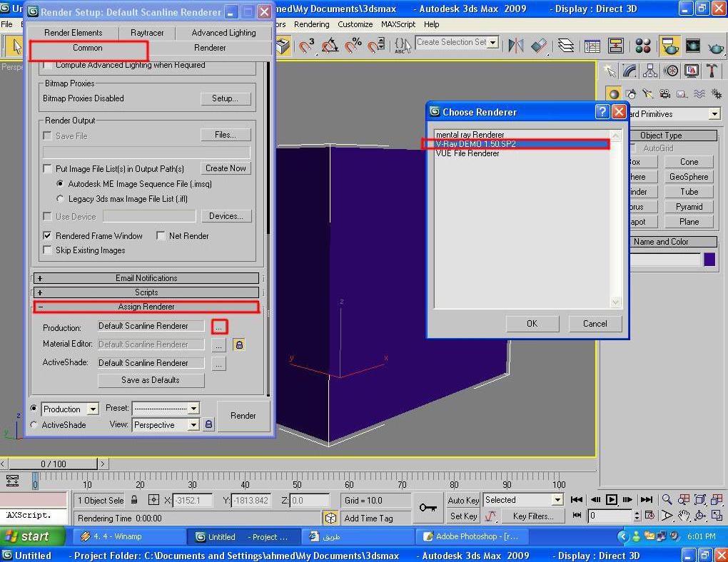Select the Helpers create category
Screen dimensions: 728x562
click(682, 93)
